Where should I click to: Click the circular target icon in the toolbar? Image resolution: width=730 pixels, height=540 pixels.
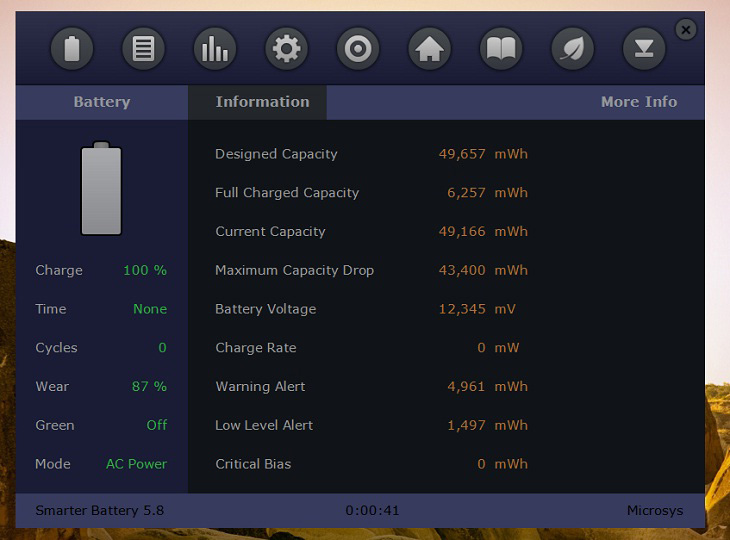[x=358, y=48]
